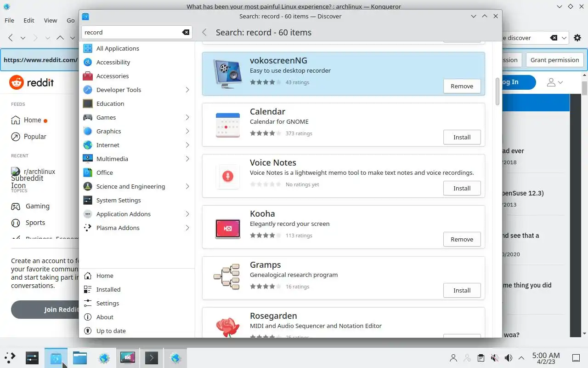This screenshot has width=588, height=368.
Task: Click Konqueror up navigation arrow
Action: [x=60, y=38]
